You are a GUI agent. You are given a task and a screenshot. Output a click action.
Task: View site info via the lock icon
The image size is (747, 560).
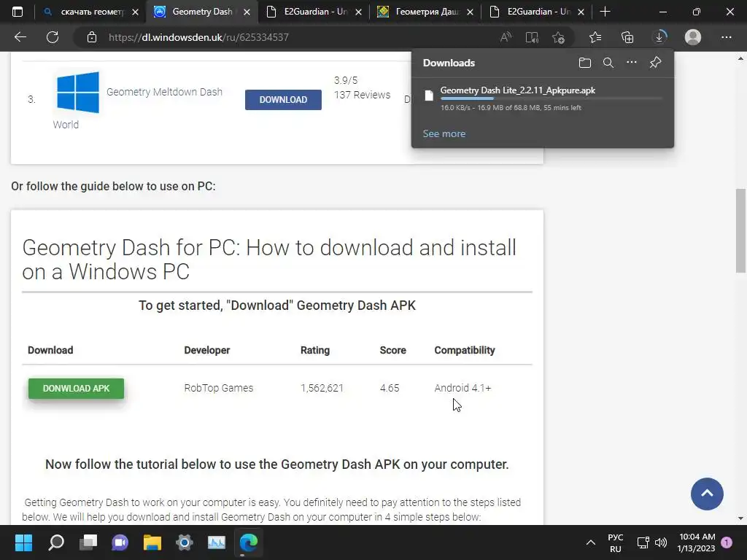[92, 37]
